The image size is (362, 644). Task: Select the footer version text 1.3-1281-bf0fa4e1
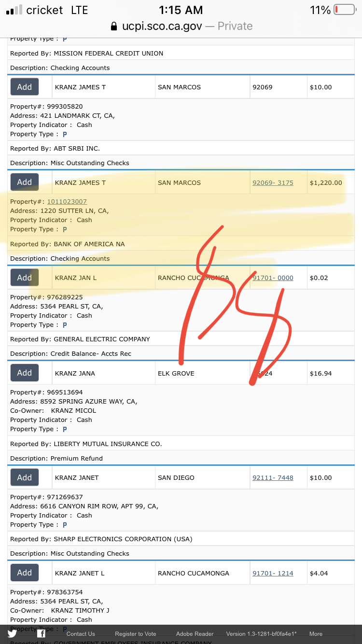click(x=261, y=634)
